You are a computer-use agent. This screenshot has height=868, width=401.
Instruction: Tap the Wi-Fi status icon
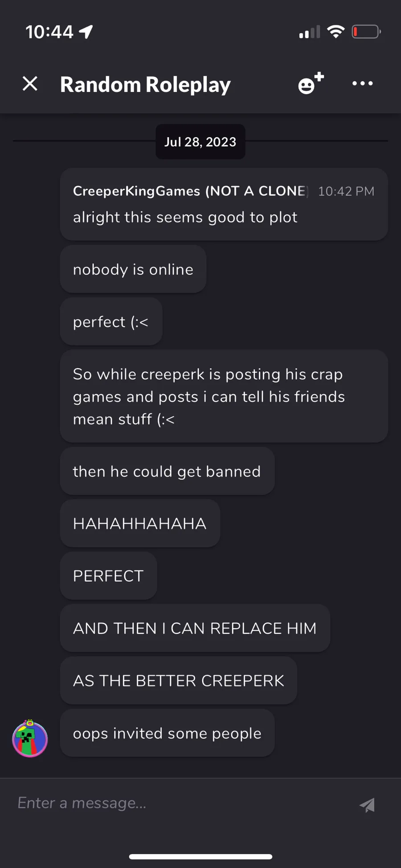click(336, 31)
